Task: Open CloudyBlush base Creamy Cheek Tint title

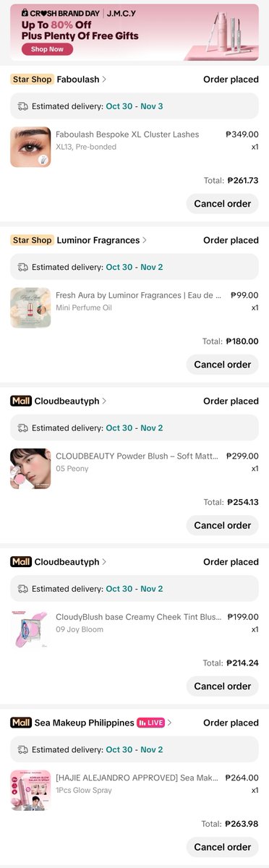Action: (139, 617)
